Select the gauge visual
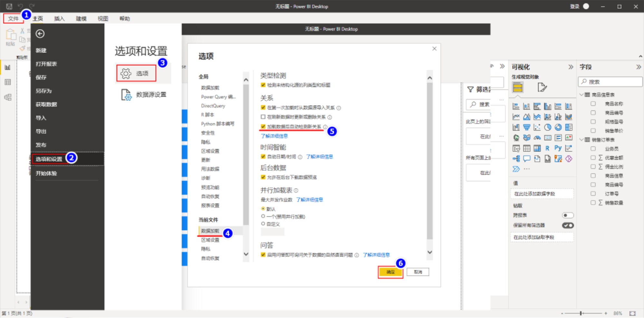Image resolution: width=644 pixels, height=318 pixels. coord(537,138)
